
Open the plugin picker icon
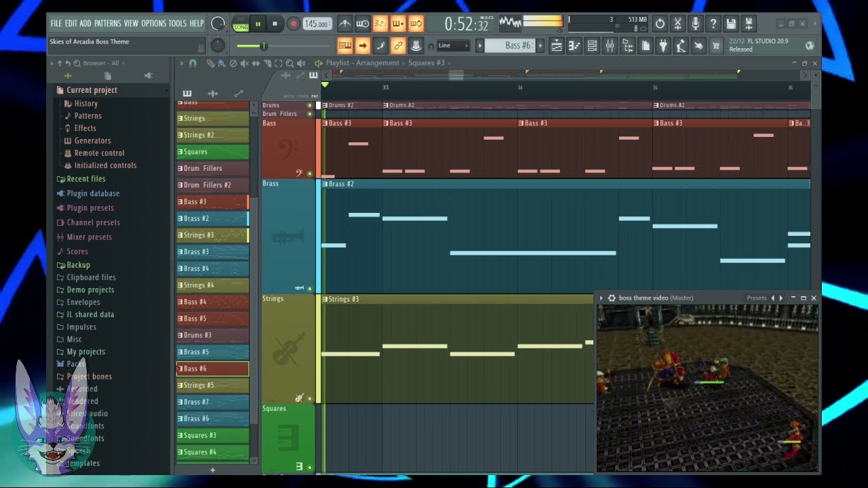(663, 45)
